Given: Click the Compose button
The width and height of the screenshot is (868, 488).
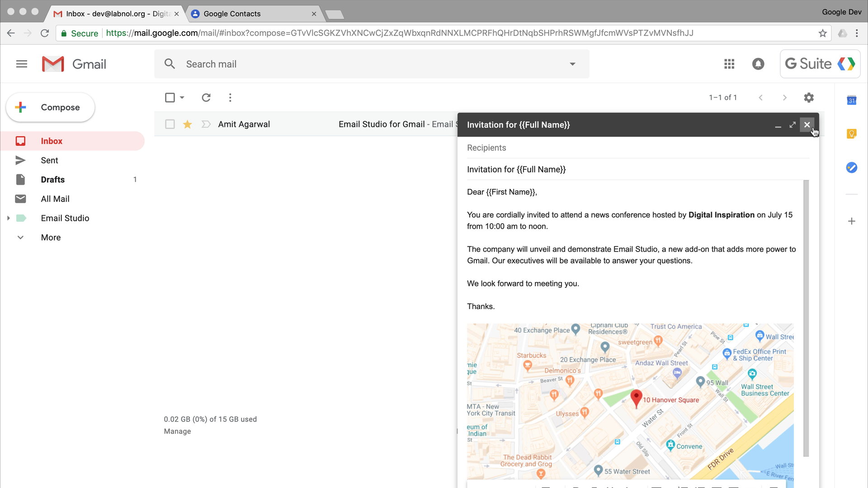Looking at the screenshot, I should [x=50, y=107].
